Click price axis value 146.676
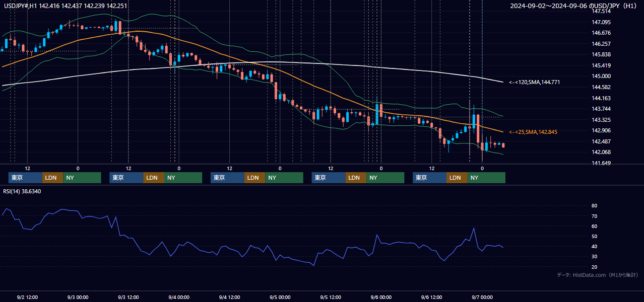This screenshot has height=302, width=644. point(601,33)
